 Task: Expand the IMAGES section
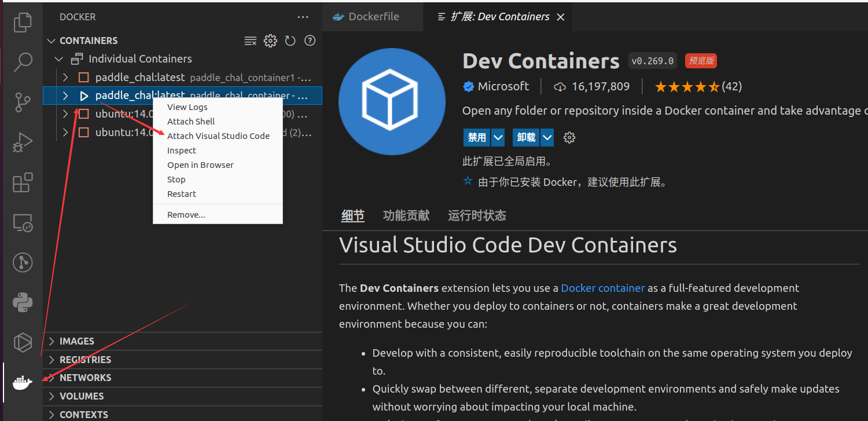76,341
